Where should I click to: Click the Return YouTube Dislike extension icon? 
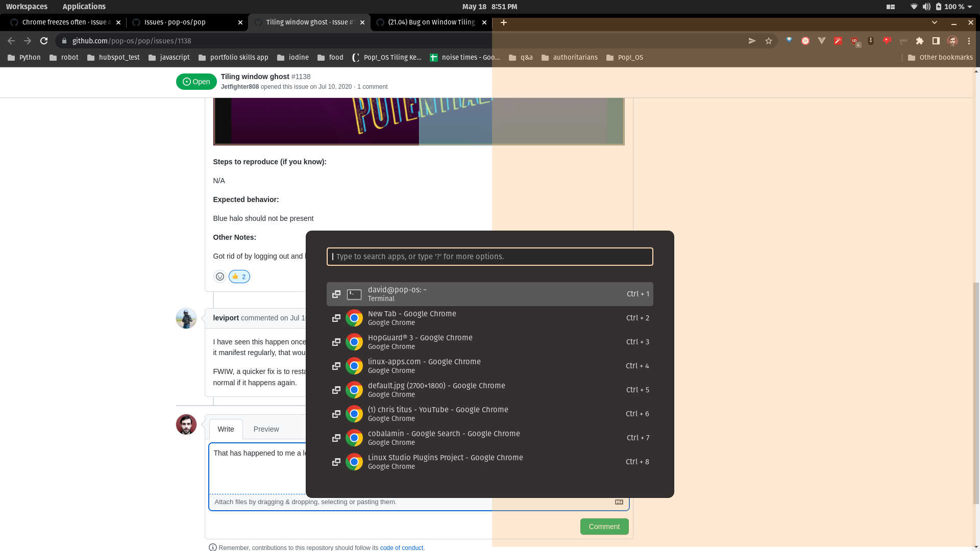pos(887,41)
